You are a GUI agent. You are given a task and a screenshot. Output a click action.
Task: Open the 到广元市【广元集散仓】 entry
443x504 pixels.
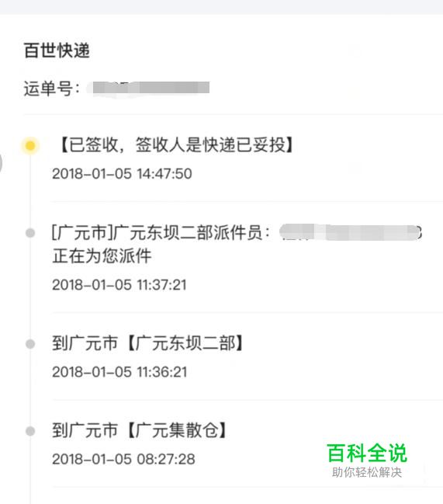click(140, 430)
